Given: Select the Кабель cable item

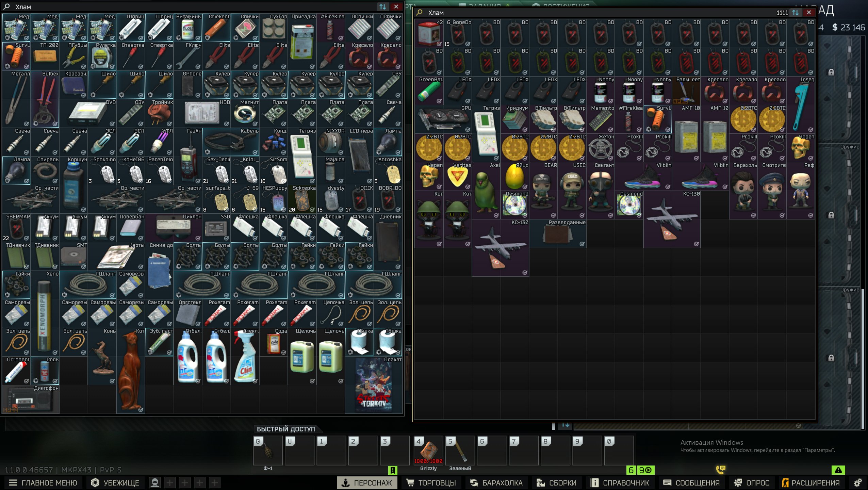Looking at the screenshot, I should (231, 142).
